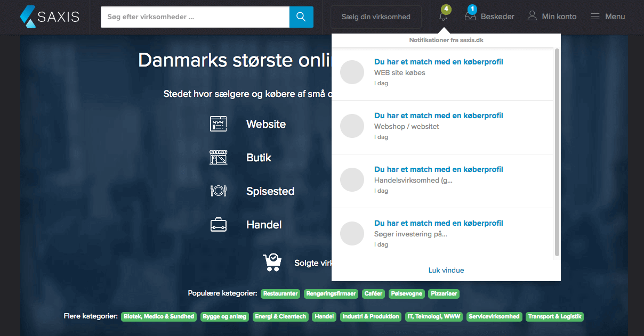Image resolution: width=644 pixels, height=336 pixels.
Task: Click the Sælg din virksomhed button
Action: tap(376, 17)
